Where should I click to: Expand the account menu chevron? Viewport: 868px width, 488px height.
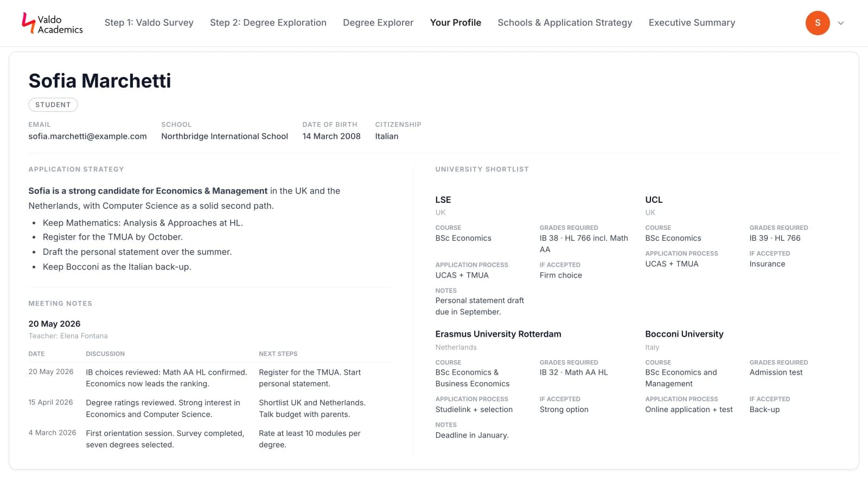click(x=841, y=23)
